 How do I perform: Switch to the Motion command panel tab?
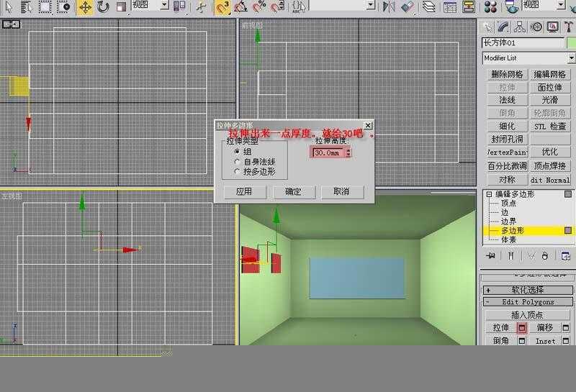pyautogui.click(x=536, y=27)
